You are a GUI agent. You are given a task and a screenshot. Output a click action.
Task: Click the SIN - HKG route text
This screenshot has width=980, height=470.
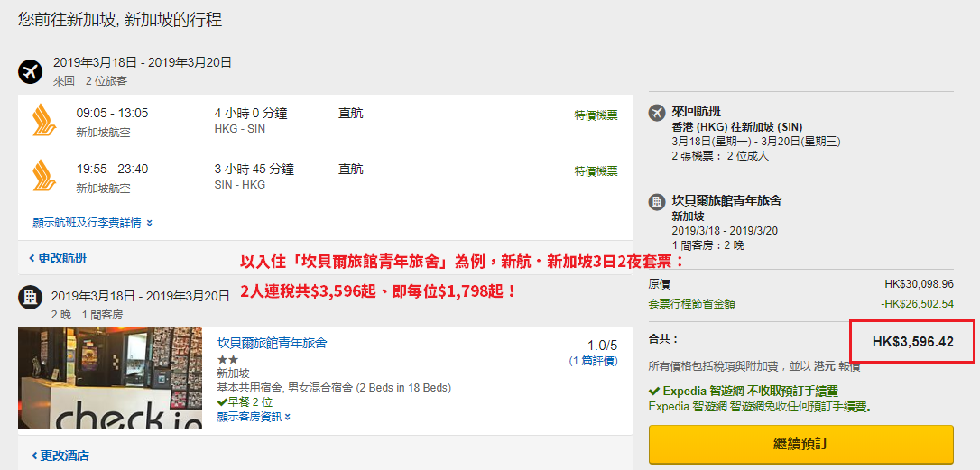tap(239, 185)
